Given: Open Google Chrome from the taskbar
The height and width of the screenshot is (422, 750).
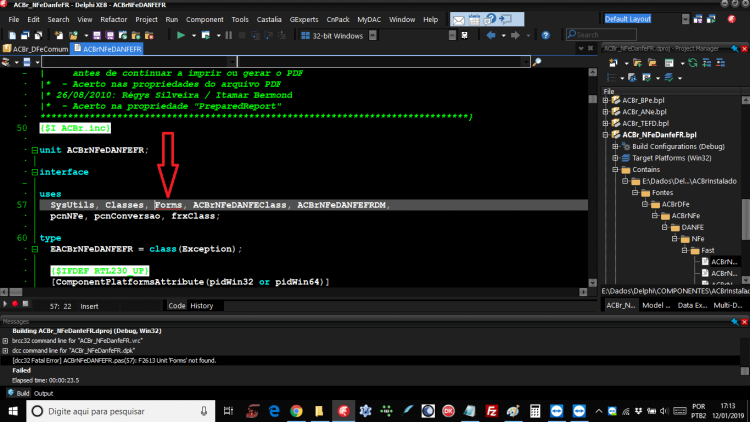Looking at the screenshot, I should (x=297, y=411).
